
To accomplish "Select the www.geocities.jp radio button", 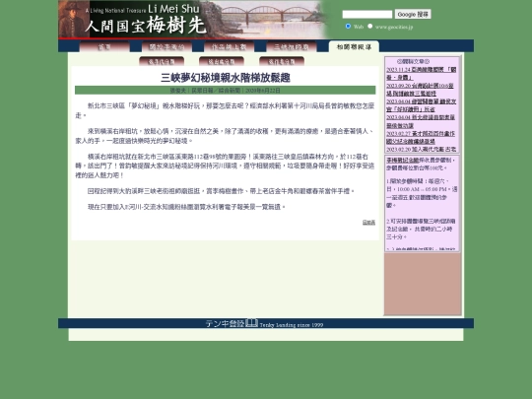I will 370,27.
